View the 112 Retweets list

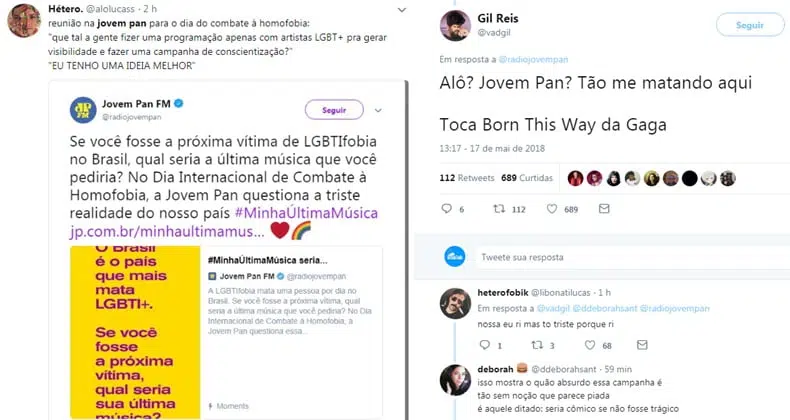tap(467, 178)
